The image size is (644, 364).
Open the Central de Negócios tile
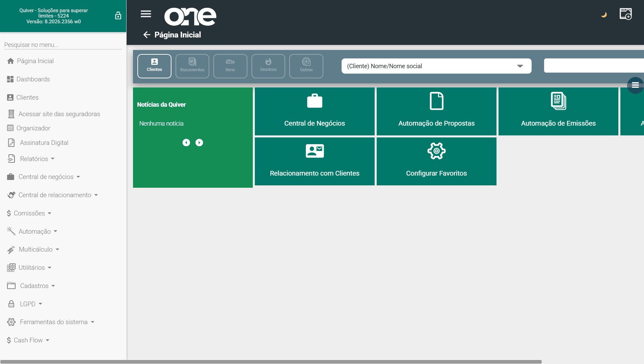(x=315, y=111)
